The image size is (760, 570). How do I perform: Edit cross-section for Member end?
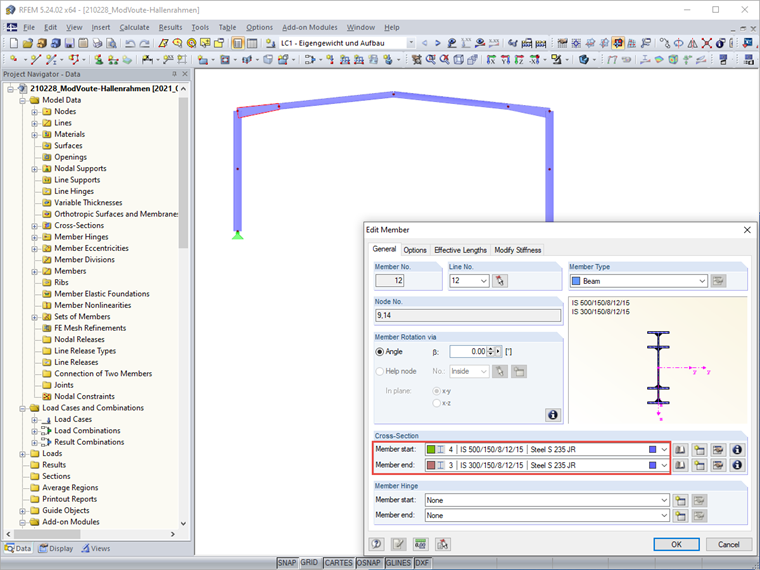pos(718,465)
